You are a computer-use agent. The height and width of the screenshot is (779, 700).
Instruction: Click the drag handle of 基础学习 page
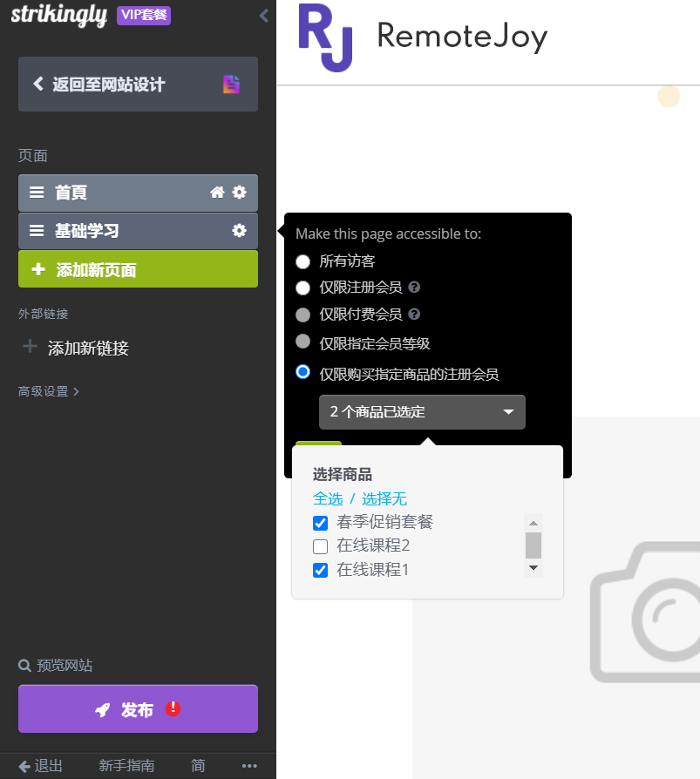37,231
